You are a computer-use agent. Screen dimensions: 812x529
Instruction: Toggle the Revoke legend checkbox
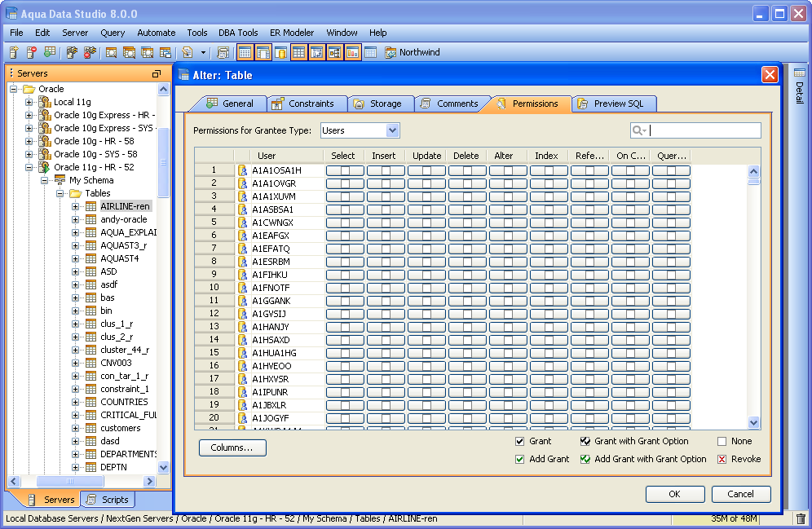click(722, 459)
